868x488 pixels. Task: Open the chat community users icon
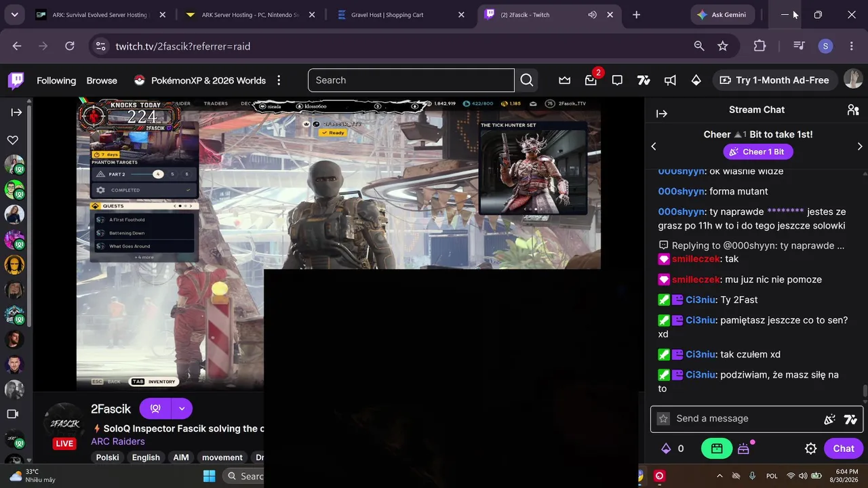tap(853, 110)
